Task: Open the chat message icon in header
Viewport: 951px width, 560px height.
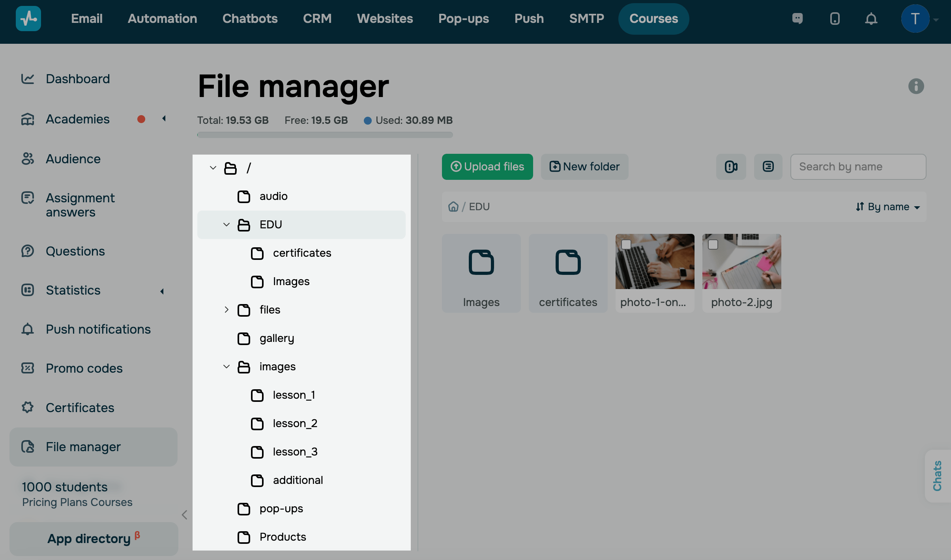Action: point(797,19)
